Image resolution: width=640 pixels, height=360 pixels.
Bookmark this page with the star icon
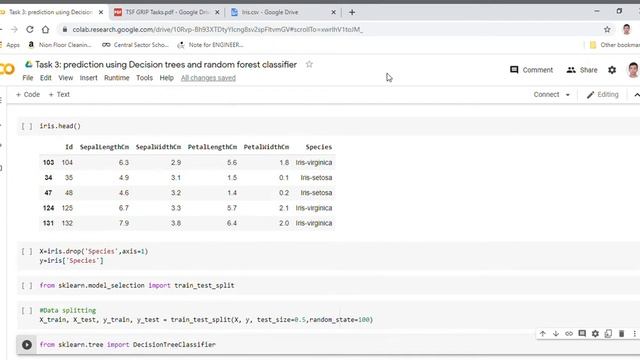(x=607, y=29)
